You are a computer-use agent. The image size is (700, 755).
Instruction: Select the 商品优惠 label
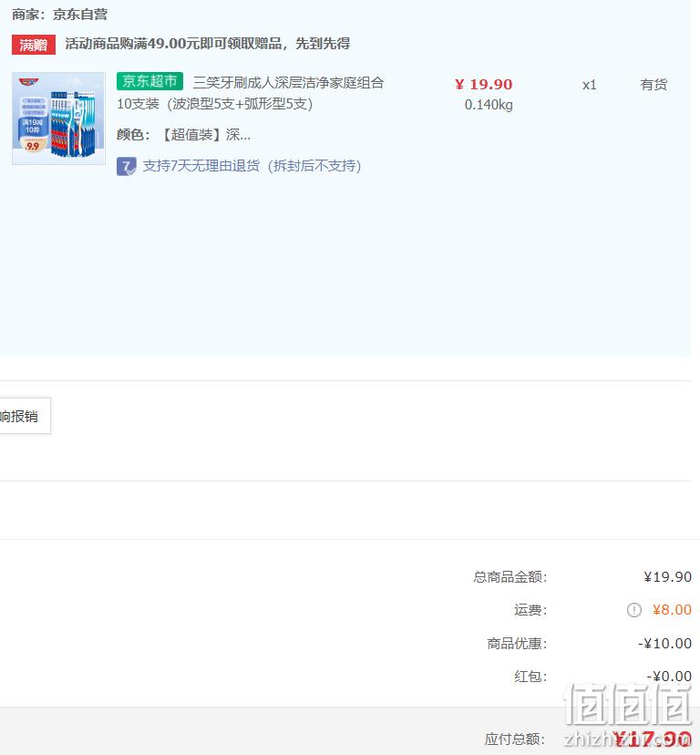[x=517, y=643]
